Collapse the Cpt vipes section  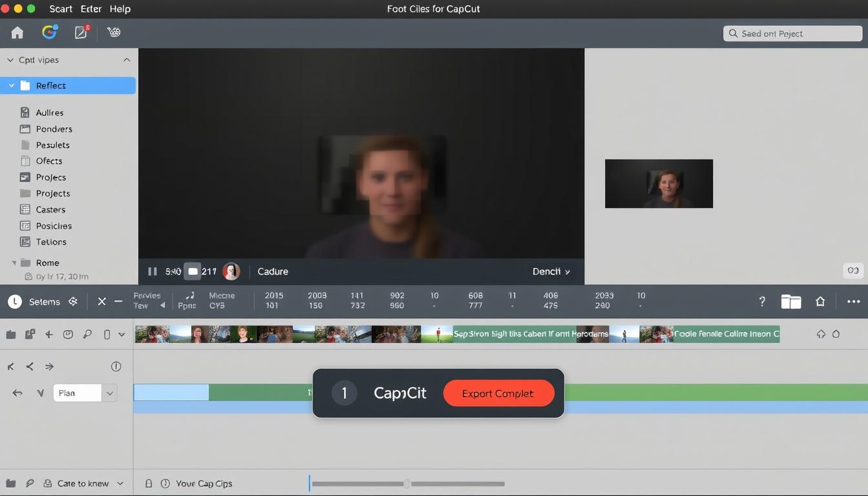click(127, 59)
